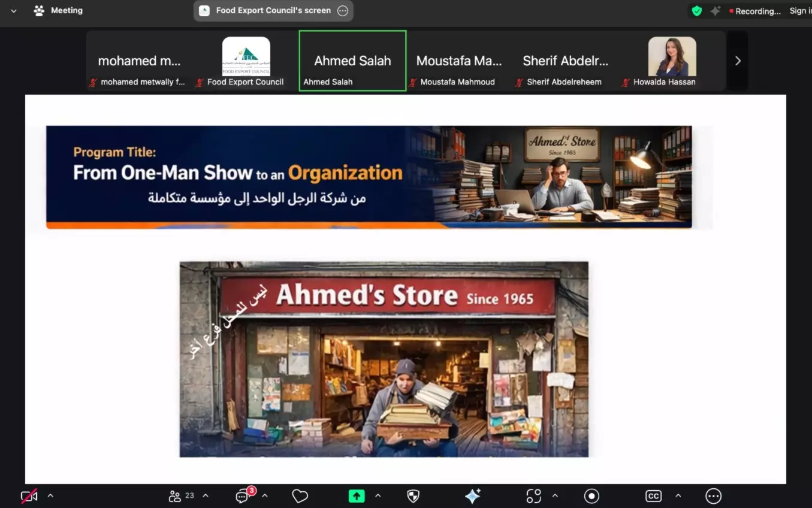Click the heart reactions icon
The height and width of the screenshot is (508, 812).
pos(300,496)
